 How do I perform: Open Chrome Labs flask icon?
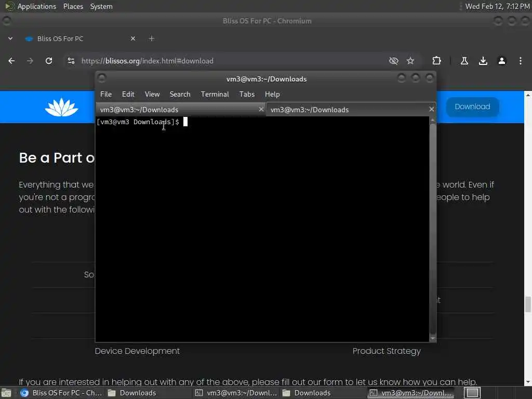464,61
